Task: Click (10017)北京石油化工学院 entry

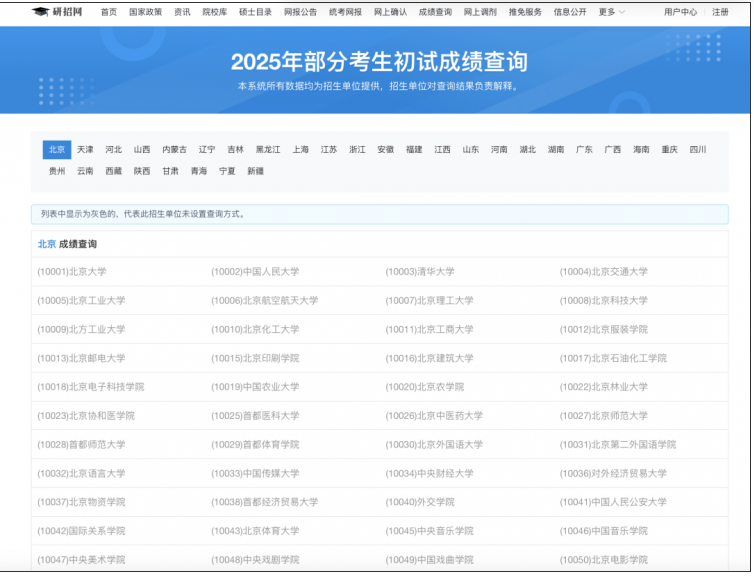Action: [x=613, y=358]
